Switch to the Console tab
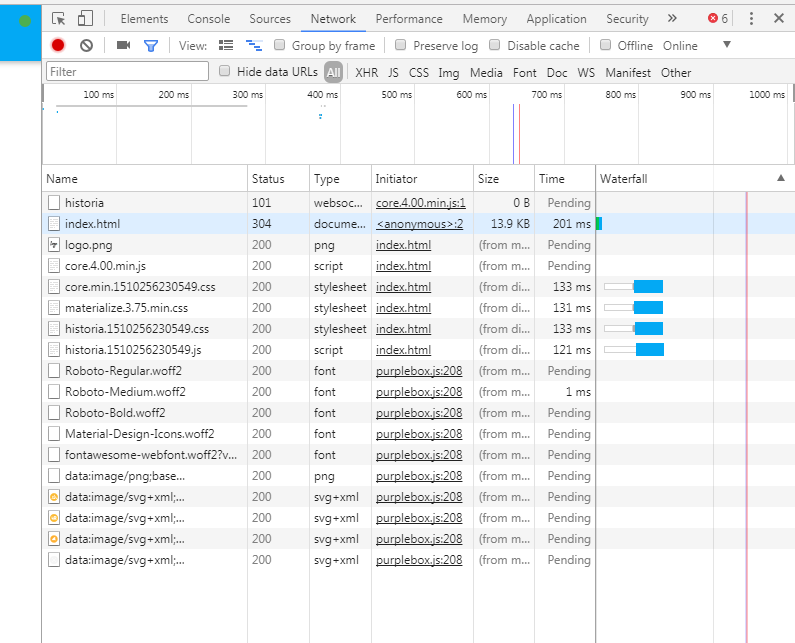This screenshot has height=643, width=795. tap(208, 18)
